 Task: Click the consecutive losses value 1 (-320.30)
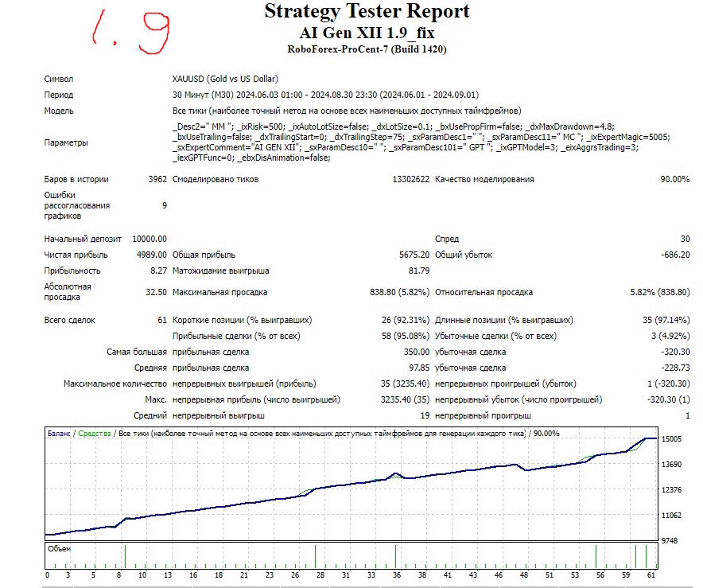(669, 384)
